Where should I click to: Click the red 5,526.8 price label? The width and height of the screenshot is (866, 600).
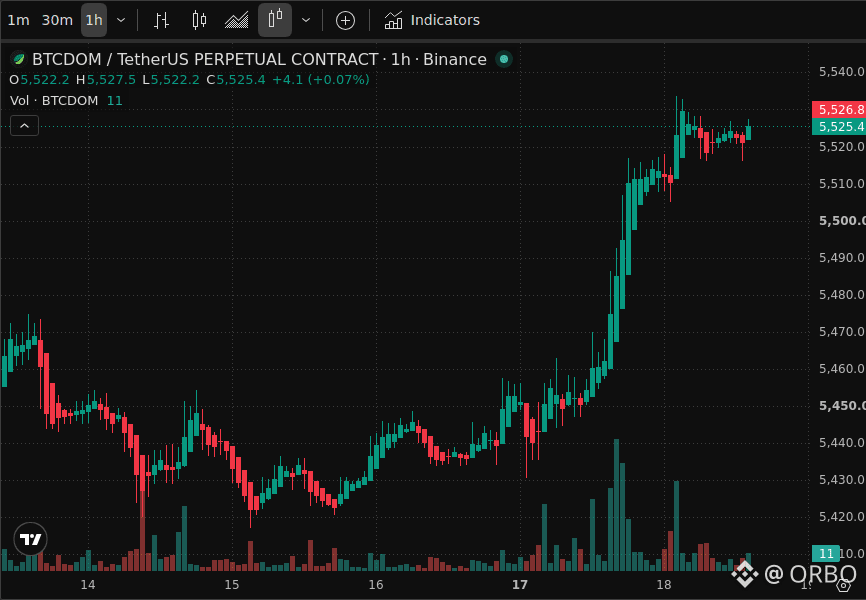coord(839,109)
